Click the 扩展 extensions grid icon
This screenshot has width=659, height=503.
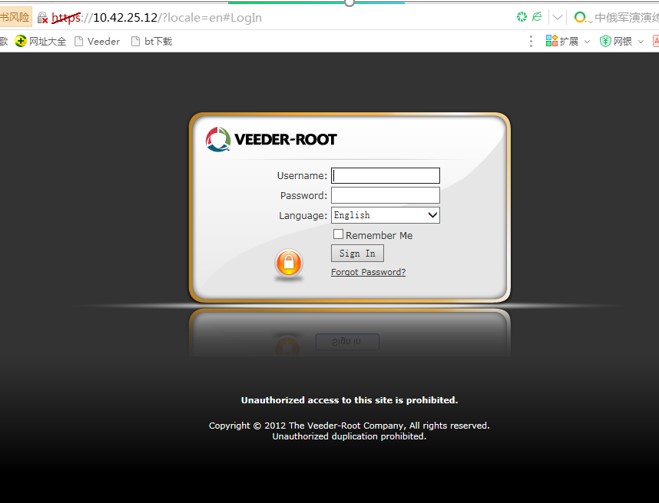click(x=551, y=41)
